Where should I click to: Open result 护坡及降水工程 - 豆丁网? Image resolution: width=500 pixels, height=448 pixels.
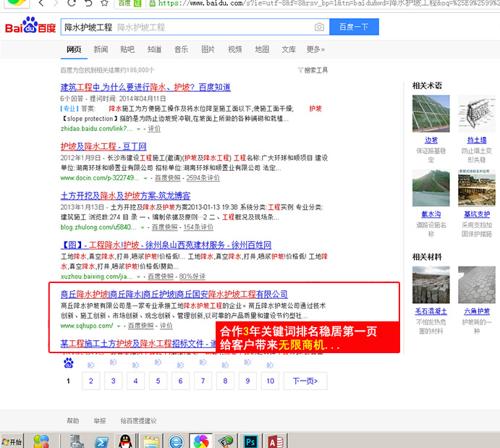point(103,146)
